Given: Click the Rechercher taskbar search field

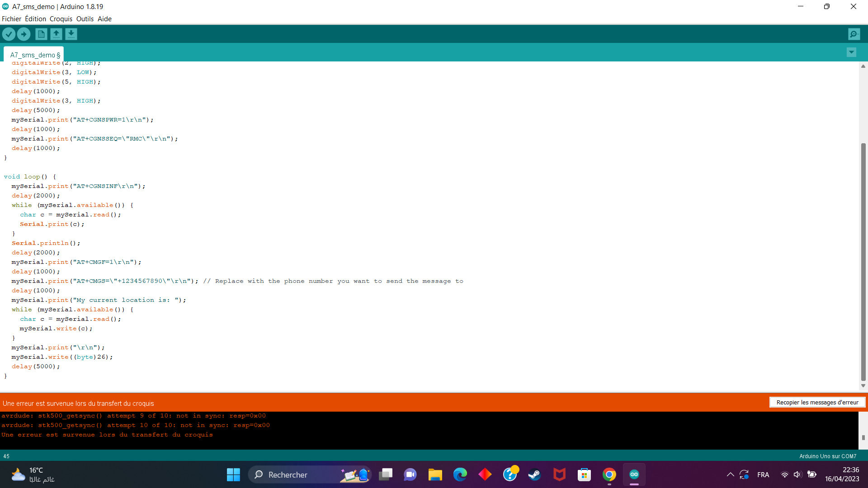Looking at the screenshot, I should 298,474.
